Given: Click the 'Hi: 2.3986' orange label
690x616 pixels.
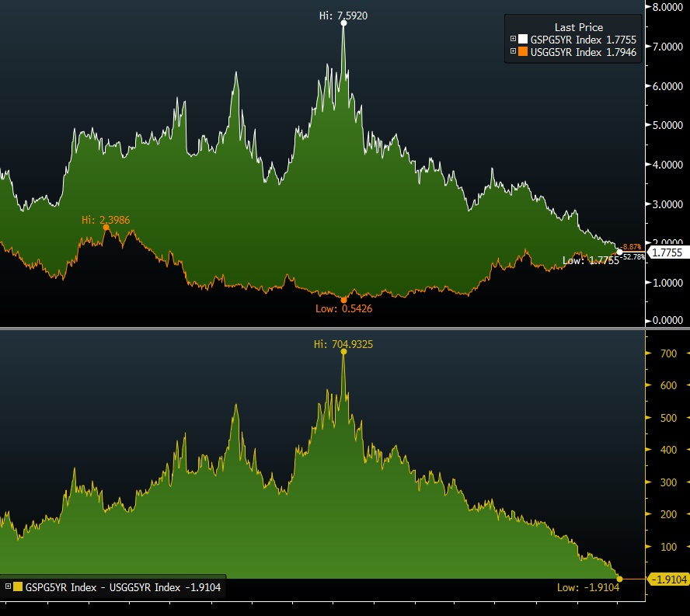Looking at the screenshot, I should pyautogui.click(x=106, y=220).
